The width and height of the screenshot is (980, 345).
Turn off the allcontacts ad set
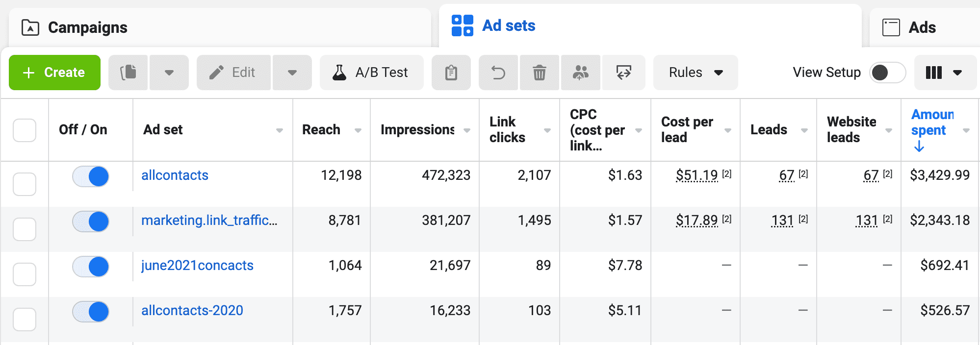91,176
